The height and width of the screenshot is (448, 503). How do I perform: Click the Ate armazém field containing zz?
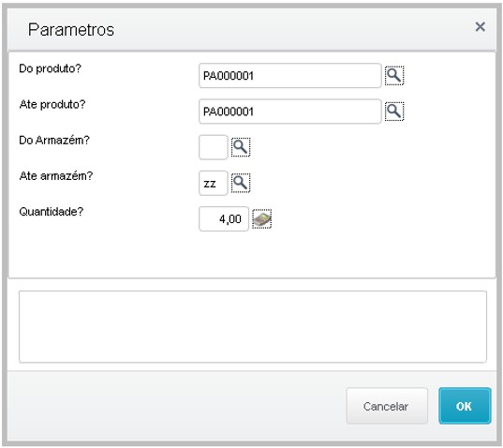[214, 183]
